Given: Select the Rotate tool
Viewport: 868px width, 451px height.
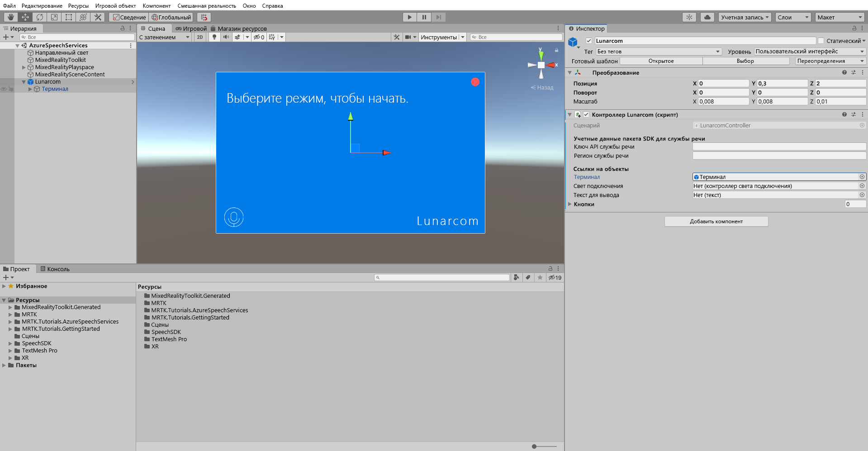Looking at the screenshot, I should coord(39,17).
